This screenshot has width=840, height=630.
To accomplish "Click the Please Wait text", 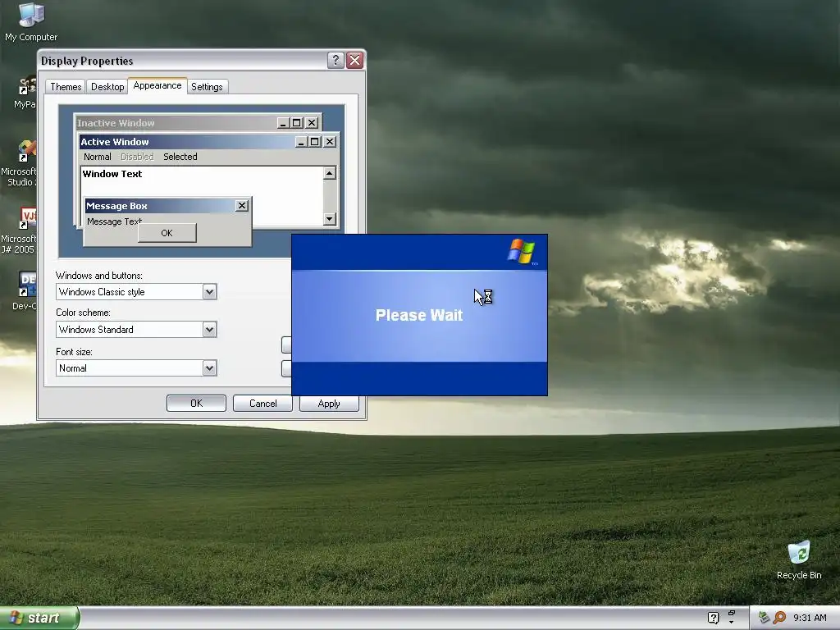I will pos(419,315).
